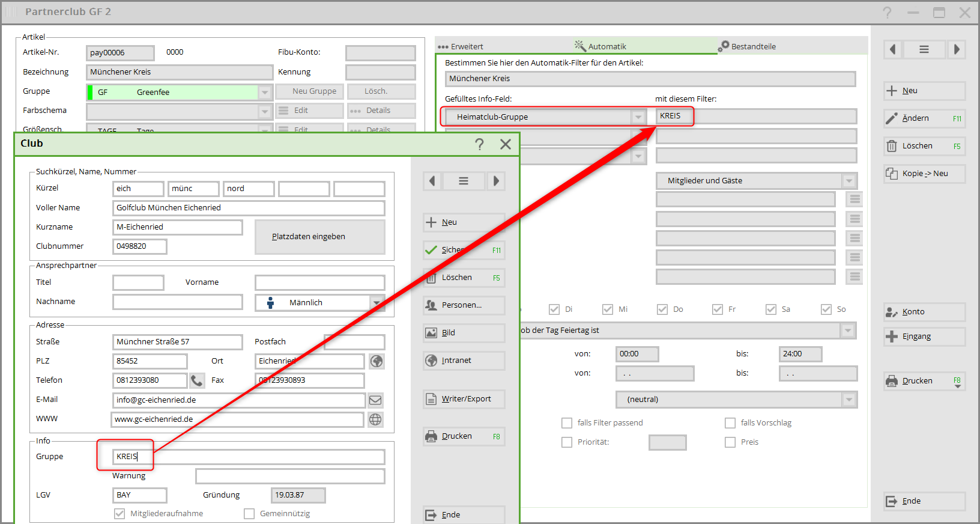Image resolution: width=980 pixels, height=524 pixels.
Task: Click into the Voller Name field
Action: pos(248,208)
